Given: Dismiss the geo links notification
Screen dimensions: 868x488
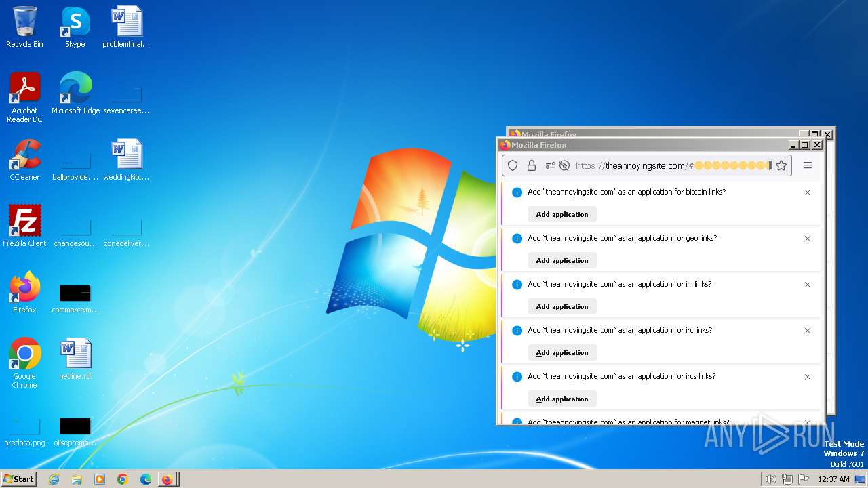Looking at the screenshot, I should pyautogui.click(x=808, y=239).
